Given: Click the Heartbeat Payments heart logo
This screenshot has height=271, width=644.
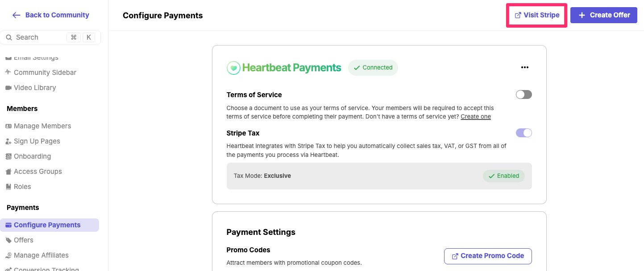Looking at the screenshot, I should (233, 68).
